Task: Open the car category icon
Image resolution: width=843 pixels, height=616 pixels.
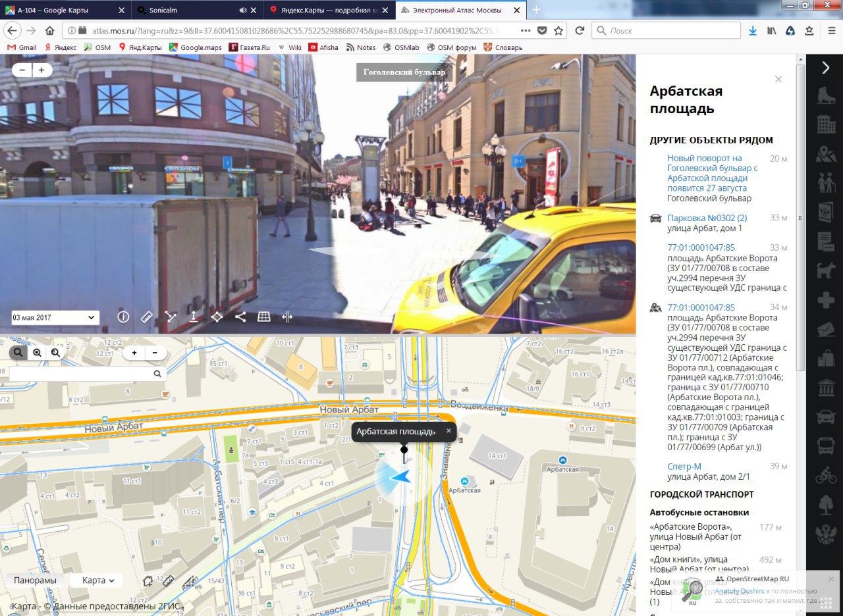Action: tap(826, 417)
